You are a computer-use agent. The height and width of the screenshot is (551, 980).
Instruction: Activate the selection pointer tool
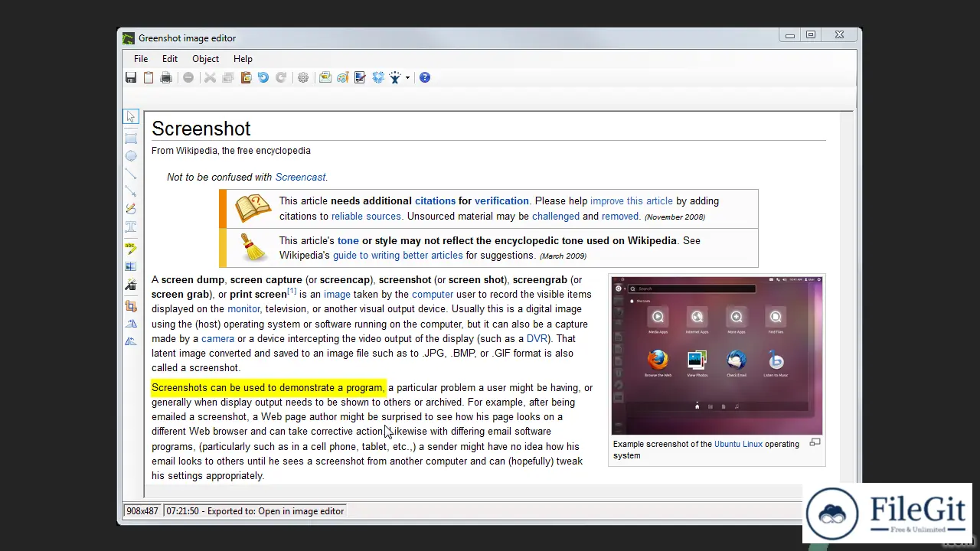click(131, 116)
